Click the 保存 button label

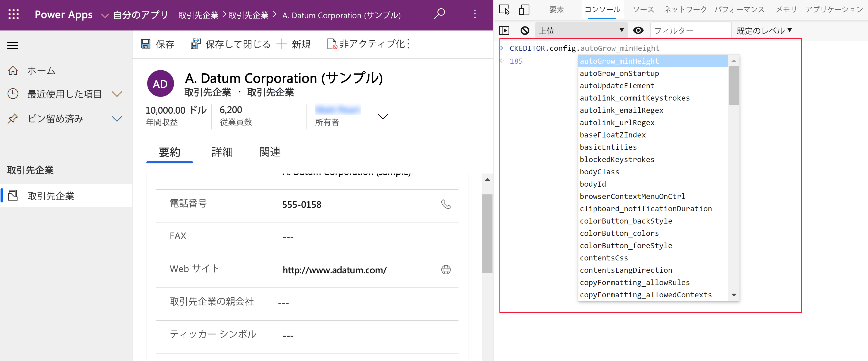tap(165, 44)
